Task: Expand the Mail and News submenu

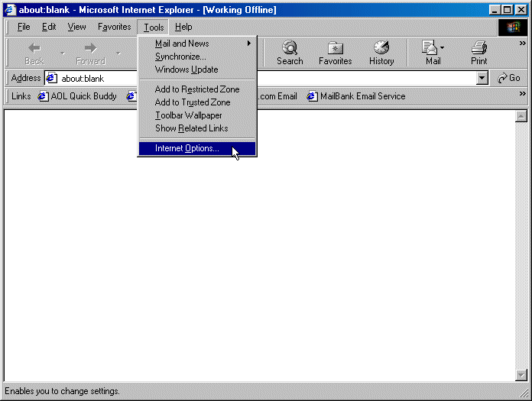Action: pyautogui.click(x=197, y=44)
